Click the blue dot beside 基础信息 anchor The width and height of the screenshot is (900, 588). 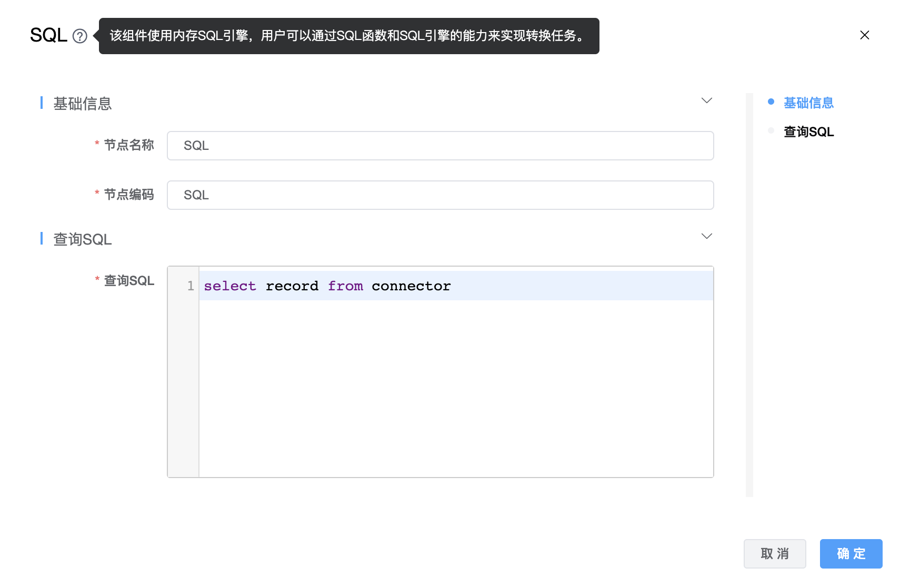pos(771,102)
